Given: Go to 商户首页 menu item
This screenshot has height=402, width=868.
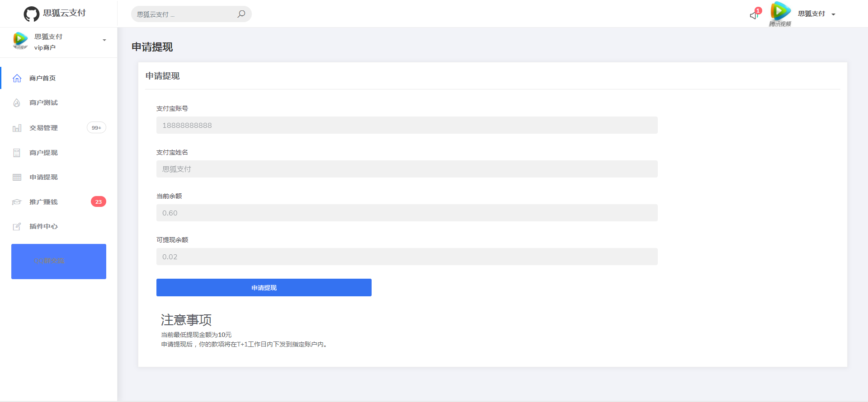Looking at the screenshot, I should pyautogui.click(x=42, y=78).
